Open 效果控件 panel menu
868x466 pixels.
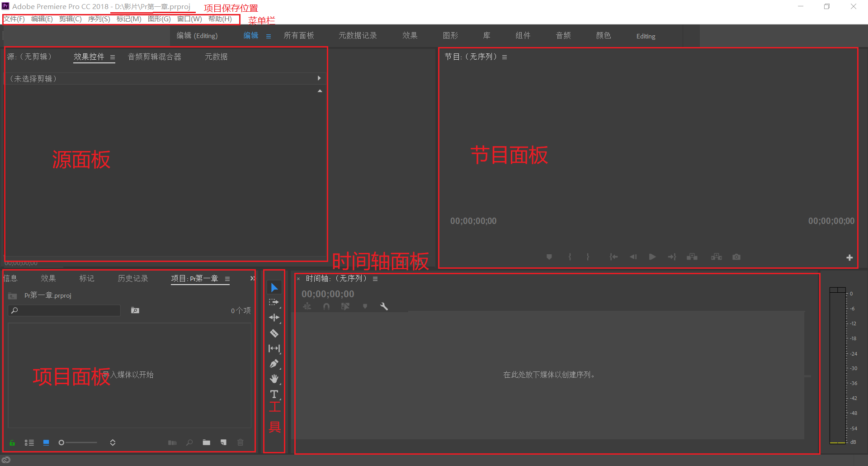tap(113, 57)
